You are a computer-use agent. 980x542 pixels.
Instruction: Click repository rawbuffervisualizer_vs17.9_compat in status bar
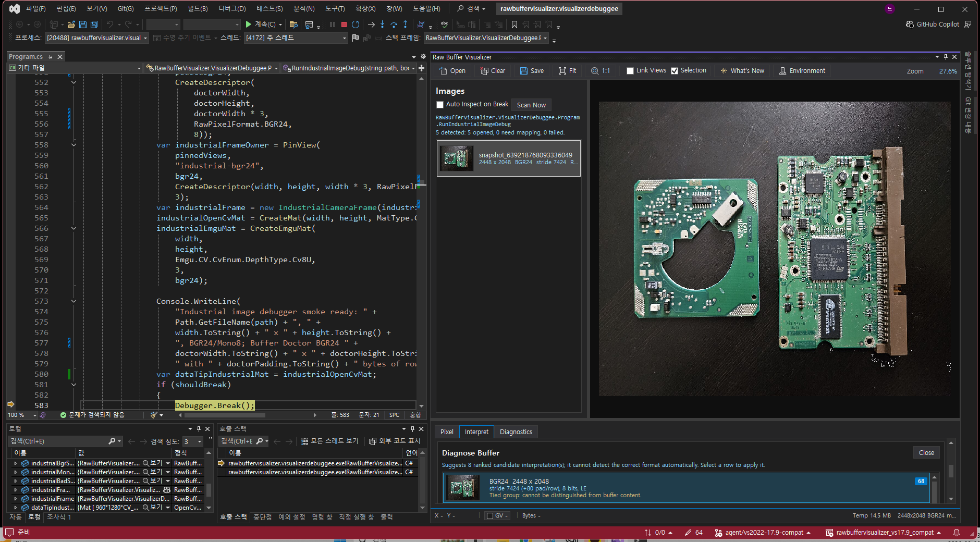pos(884,533)
